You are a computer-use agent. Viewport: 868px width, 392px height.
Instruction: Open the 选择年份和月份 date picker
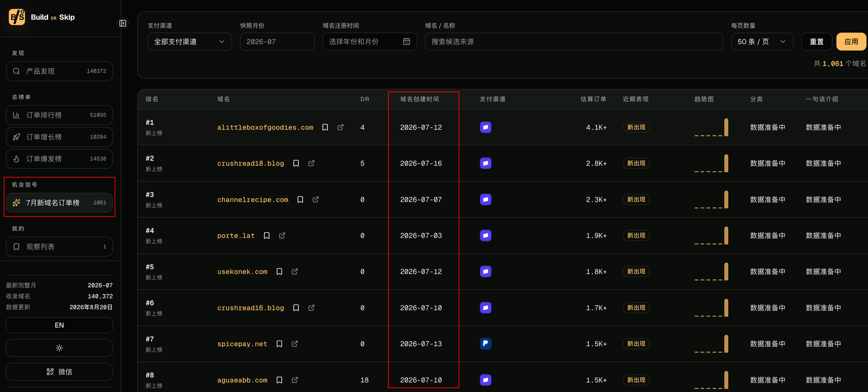click(x=369, y=41)
